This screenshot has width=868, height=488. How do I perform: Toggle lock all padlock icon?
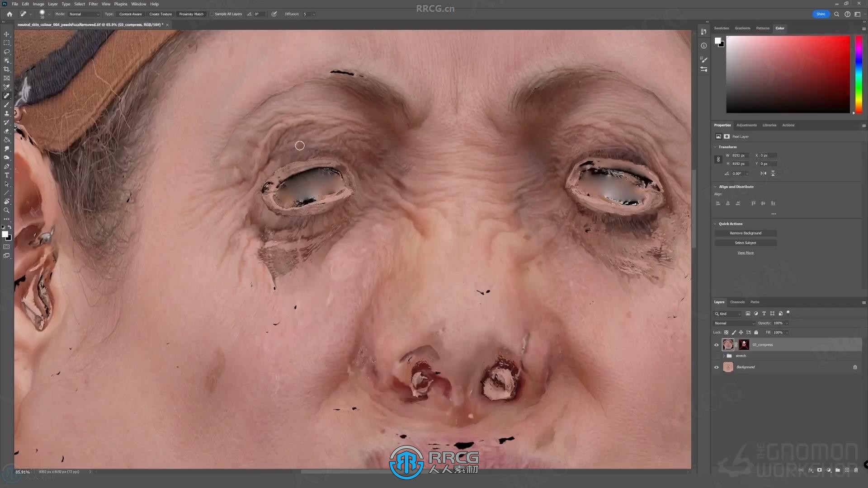[x=756, y=333]
